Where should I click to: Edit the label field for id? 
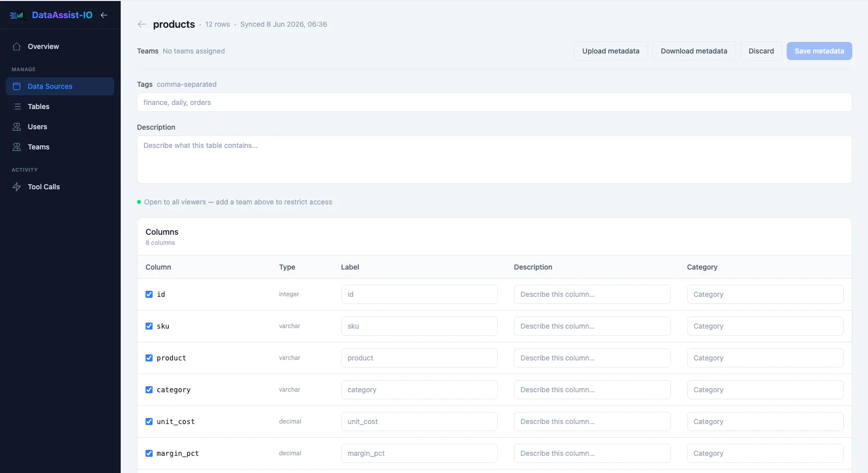point(419,294)
